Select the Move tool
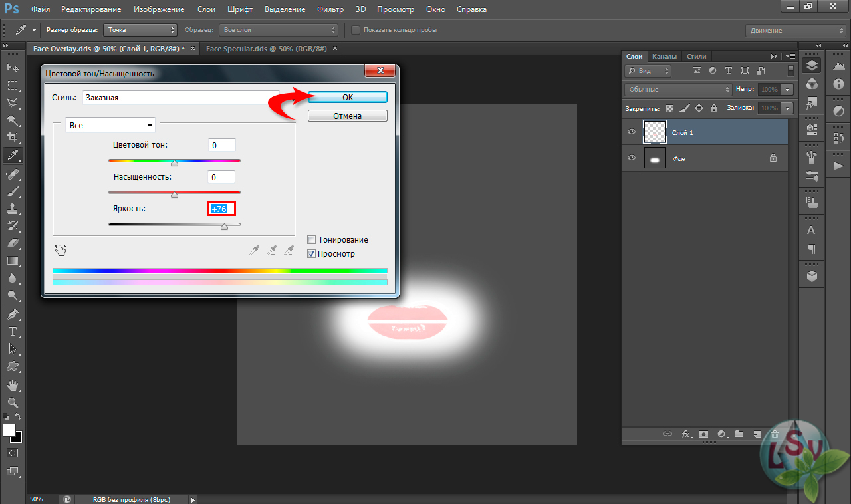The image size is (851, 504). pyautogui.click(x=13, y=68)
